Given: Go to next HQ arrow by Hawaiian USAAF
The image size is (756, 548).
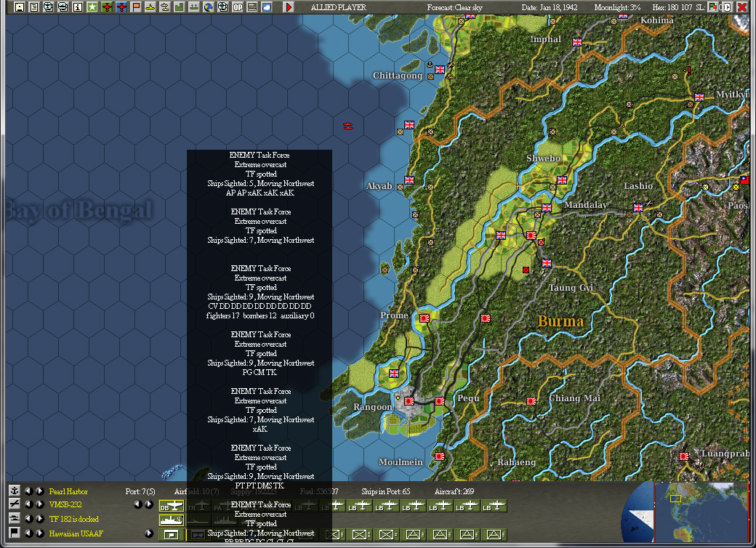Looking at the screenshot, I should pos(40,533).
